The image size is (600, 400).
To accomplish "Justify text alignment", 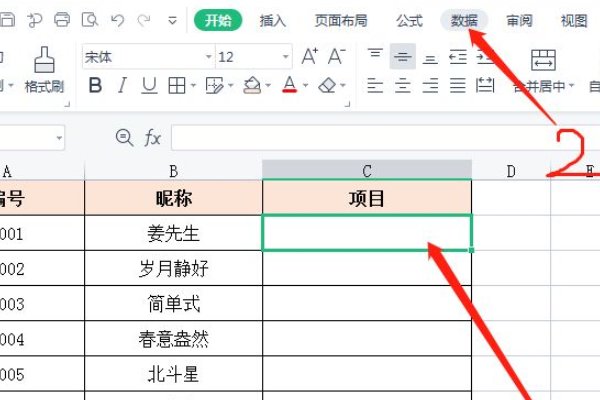I will click(x=458, y=85).
